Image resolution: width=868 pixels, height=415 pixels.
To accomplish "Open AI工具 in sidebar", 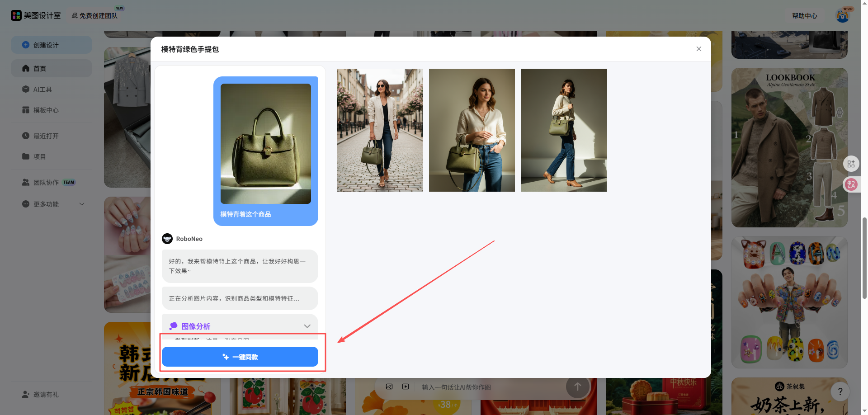I will click(52, 89).
